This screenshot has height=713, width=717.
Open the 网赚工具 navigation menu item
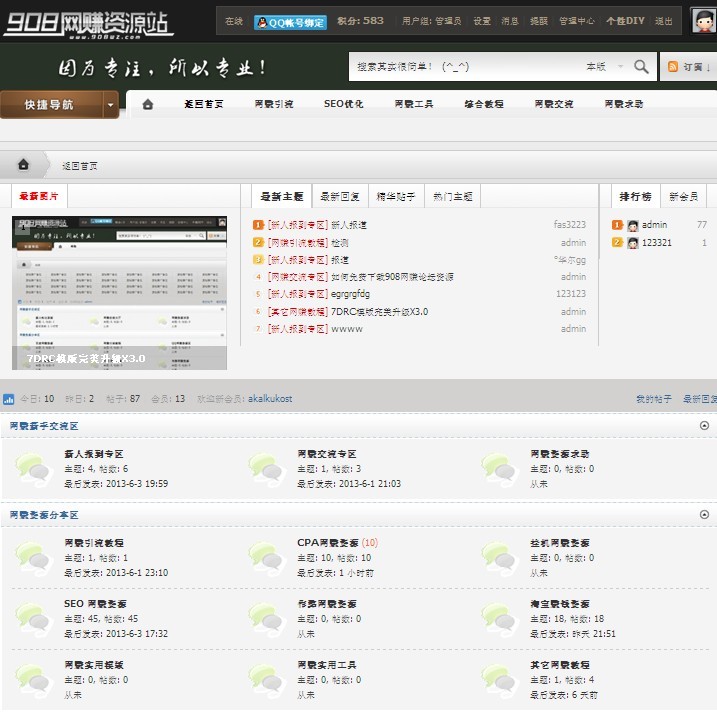tap(414, 104)
